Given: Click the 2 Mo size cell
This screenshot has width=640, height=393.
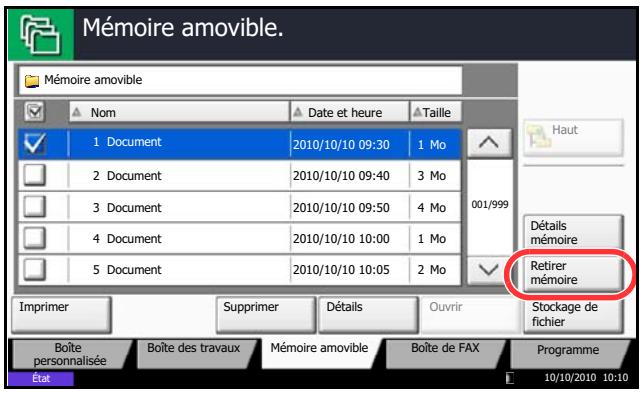Looking at the screenshot, I should 435,270.
